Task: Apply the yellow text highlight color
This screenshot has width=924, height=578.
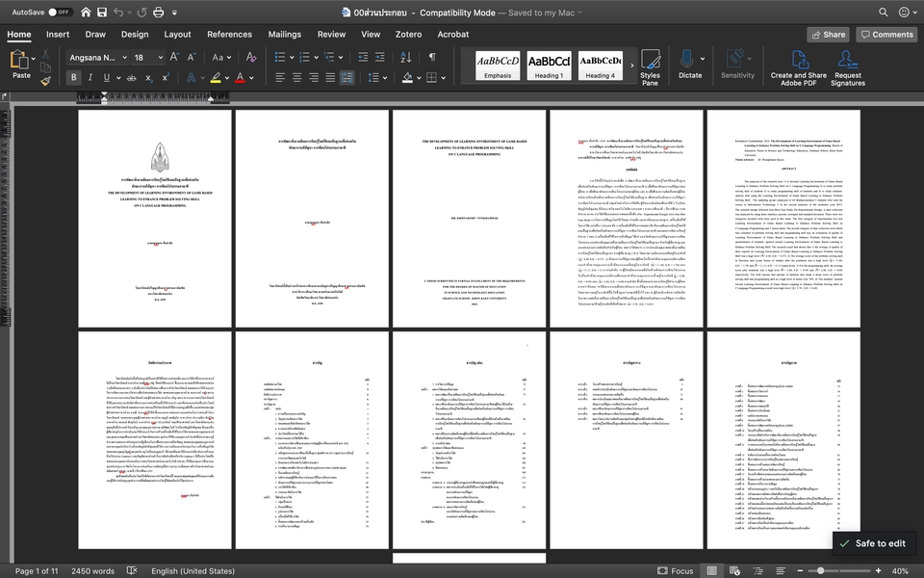Action: pos(216,77)
